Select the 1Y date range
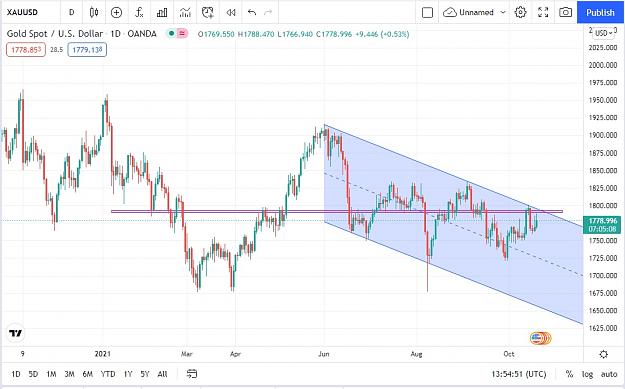The height and width of the screenshot is (389, 625). [x=128, y=374]
